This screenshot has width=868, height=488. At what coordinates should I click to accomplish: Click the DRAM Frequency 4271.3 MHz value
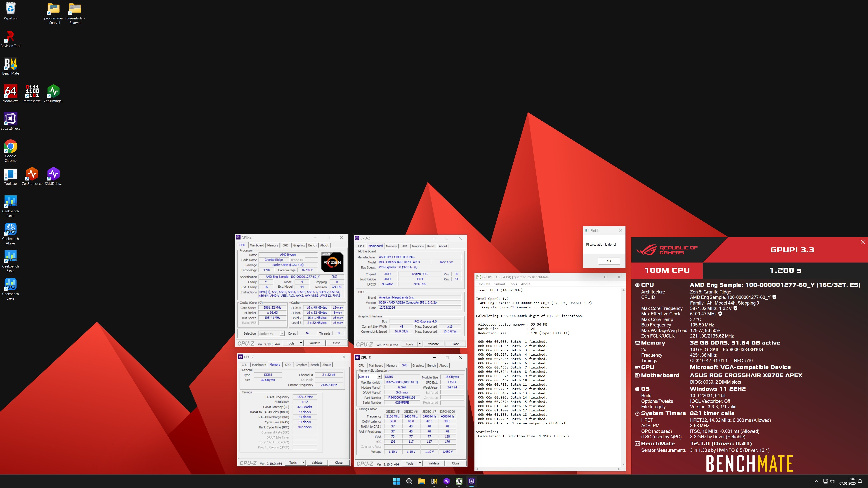pyautogui.click(x=305, y=397)
